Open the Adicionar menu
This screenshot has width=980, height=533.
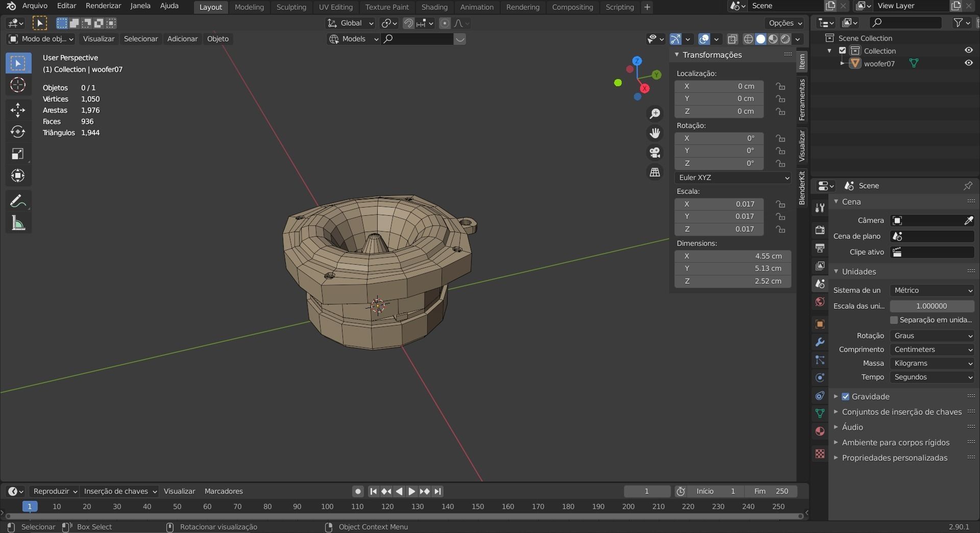click(182, 39)
